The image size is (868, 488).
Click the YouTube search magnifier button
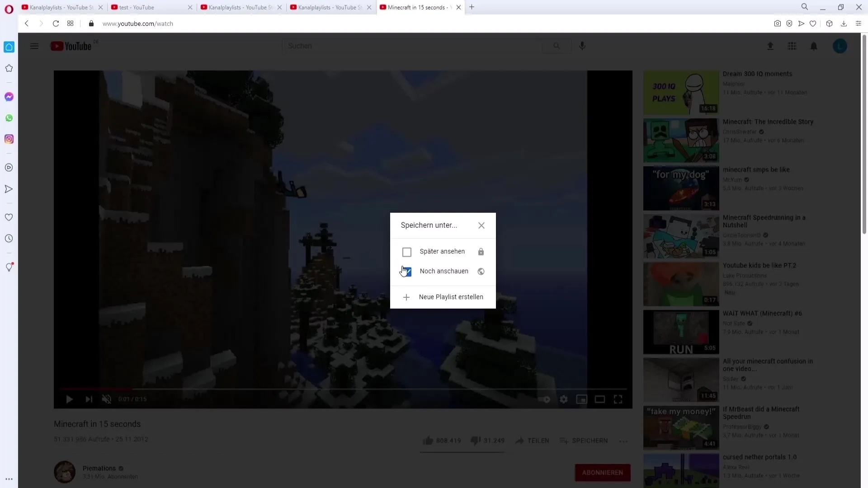(557, 46)
